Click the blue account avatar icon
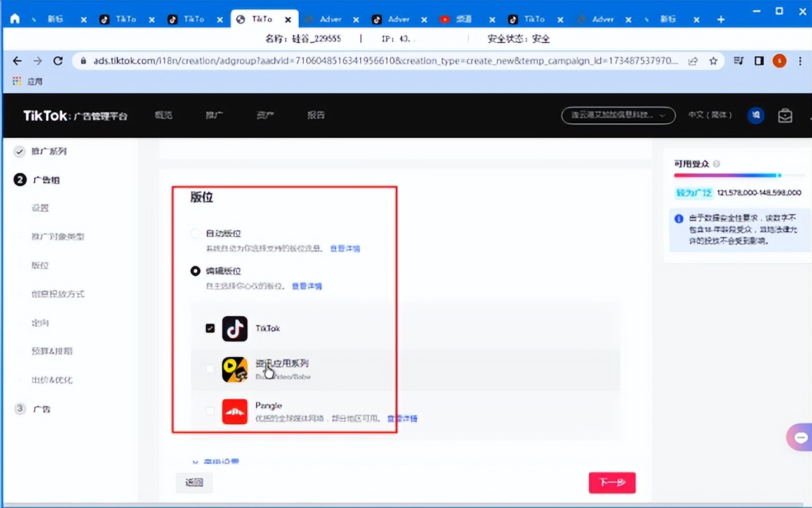 pyautogui.click(x=756, y=116)
